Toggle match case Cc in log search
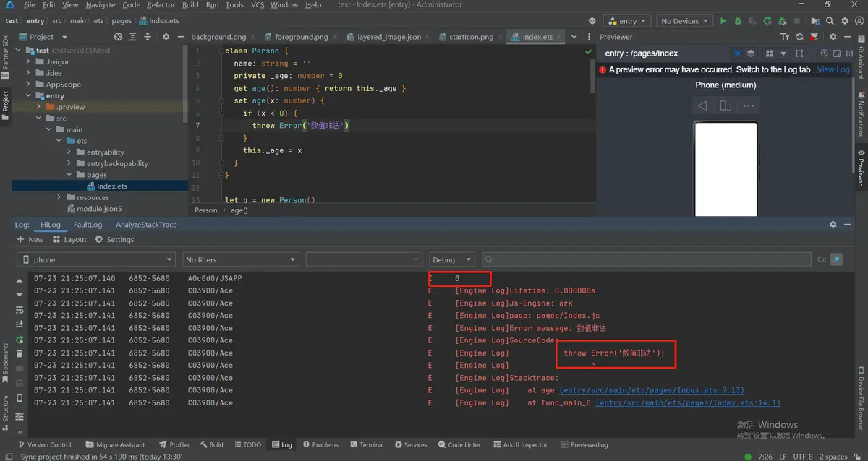Screen dimensions: 868x461 click(x=822, y=259)
